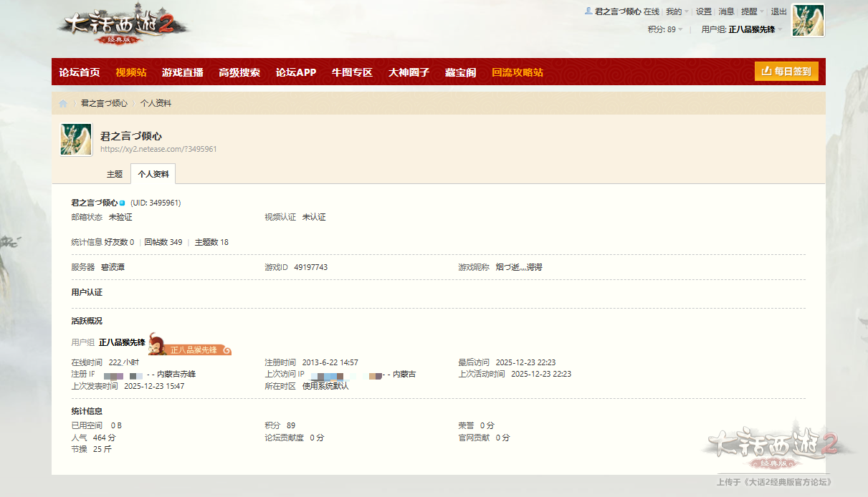Click the checkmark icon on 每日签到 button

[766, 72]
